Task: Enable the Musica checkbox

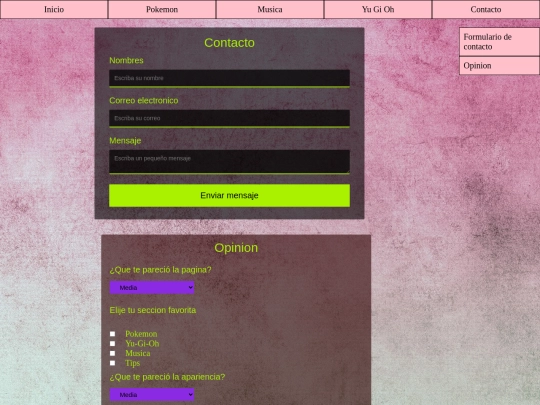Action: 113,353
